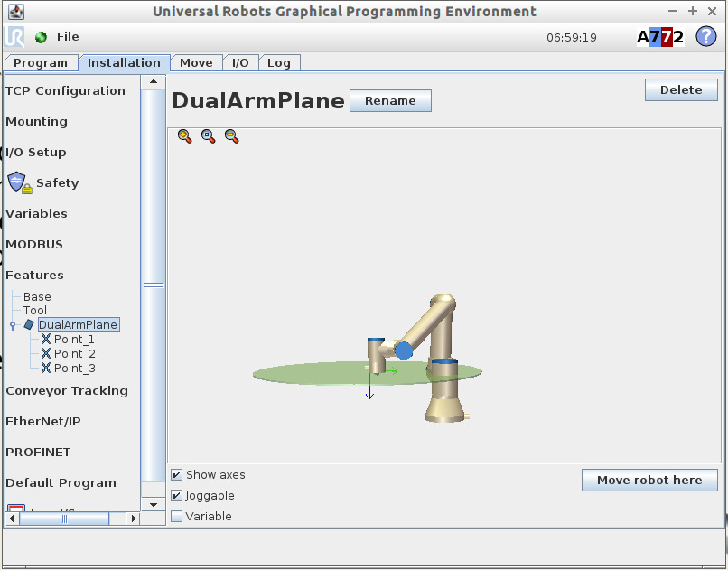This screenshot has width=728, height=570.
Task: Click the sidebar scroll up arrow
Action: (154, 82)
